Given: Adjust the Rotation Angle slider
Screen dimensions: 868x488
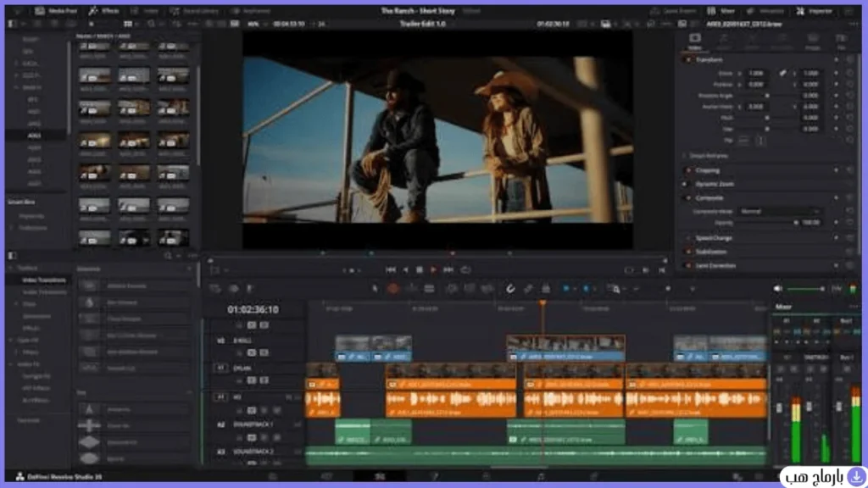Looking at the screenshot, I should pyautogui.click(x=766, y=96).
